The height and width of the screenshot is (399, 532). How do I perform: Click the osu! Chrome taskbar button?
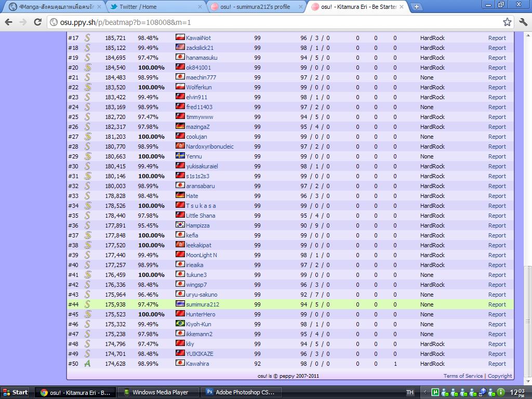(75, 392)
